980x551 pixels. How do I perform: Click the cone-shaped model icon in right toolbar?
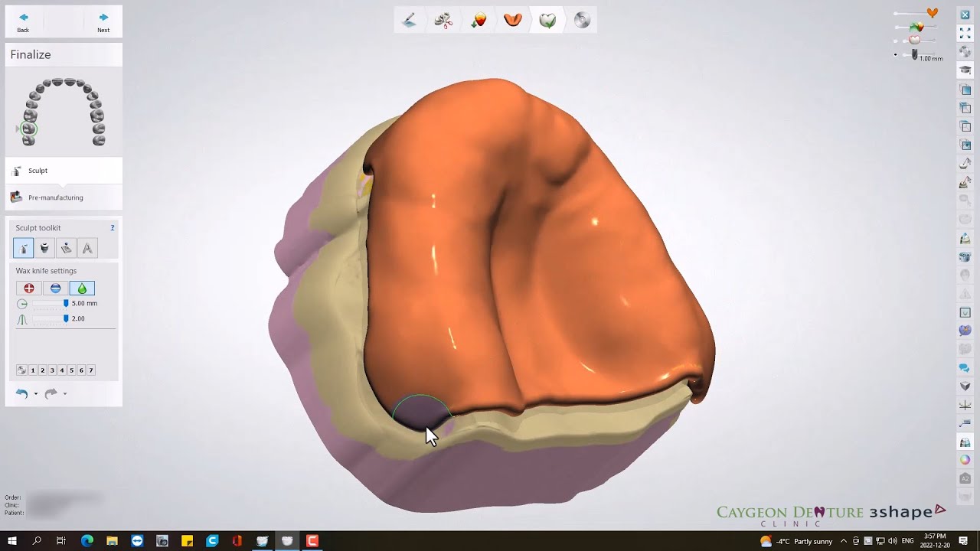pyautogui.click(x=965, y=239)
